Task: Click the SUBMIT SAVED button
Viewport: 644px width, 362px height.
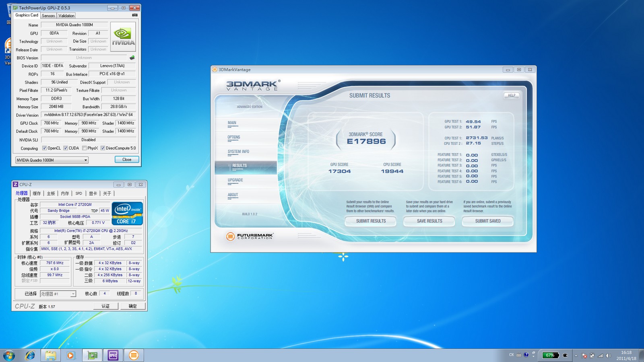Action: point(488,221)
